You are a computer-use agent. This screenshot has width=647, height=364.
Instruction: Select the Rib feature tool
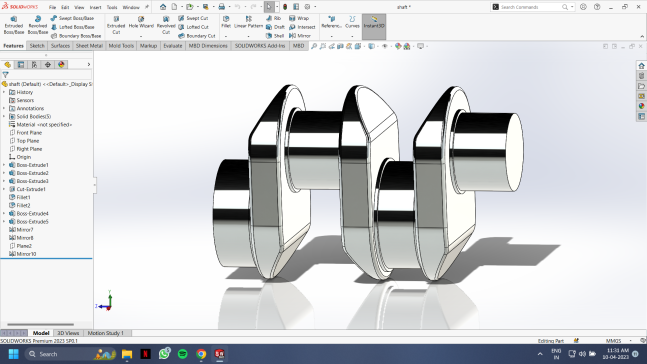[x=273, y=18]
